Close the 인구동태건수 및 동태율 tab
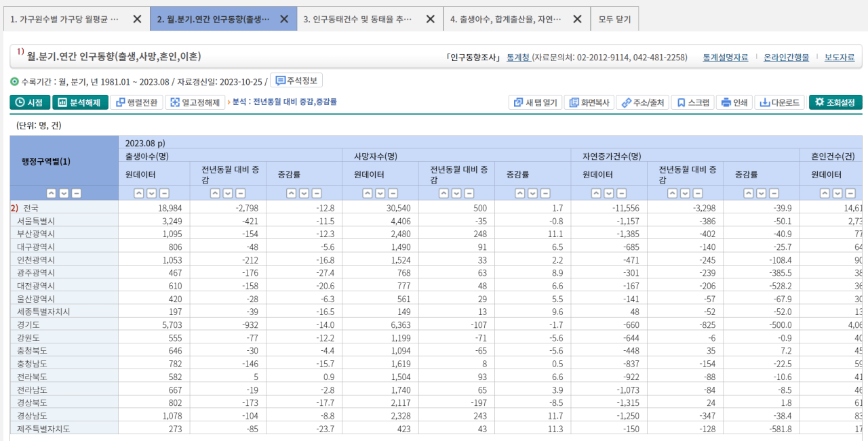The height and width of the screenshot is (441, 868). click(x=431, y=19)
